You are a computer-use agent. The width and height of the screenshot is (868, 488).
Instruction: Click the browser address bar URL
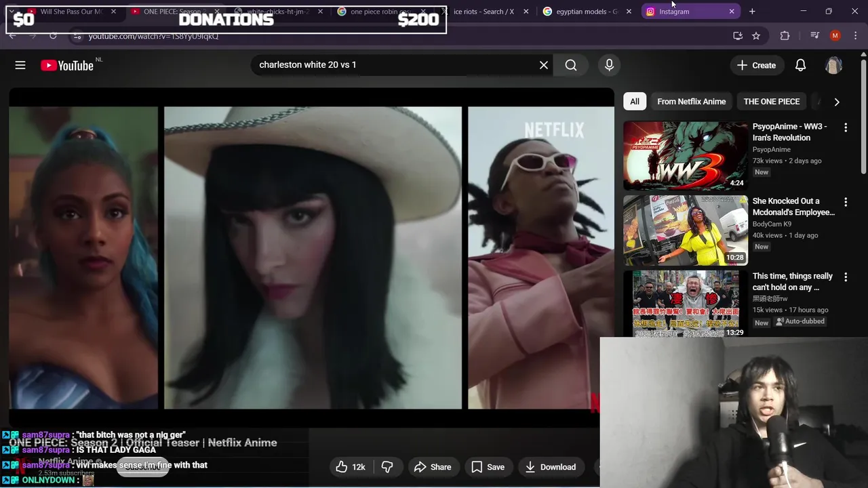153,36
